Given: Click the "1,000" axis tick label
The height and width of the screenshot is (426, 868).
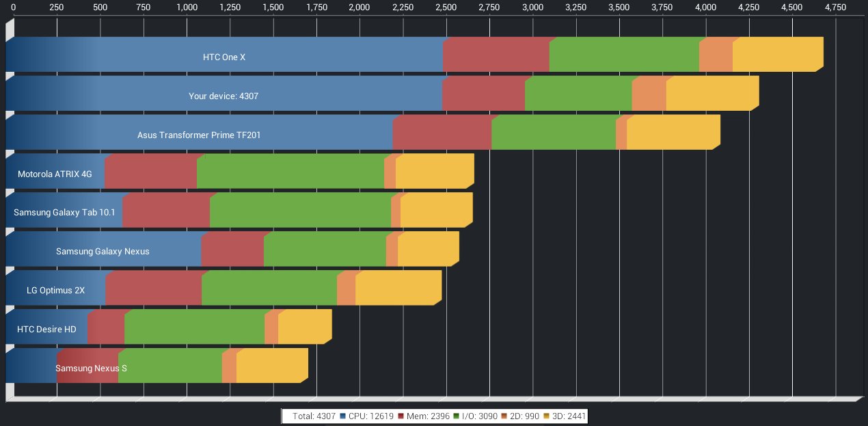Looking at the screenshot, I should [x=187, y=7].
